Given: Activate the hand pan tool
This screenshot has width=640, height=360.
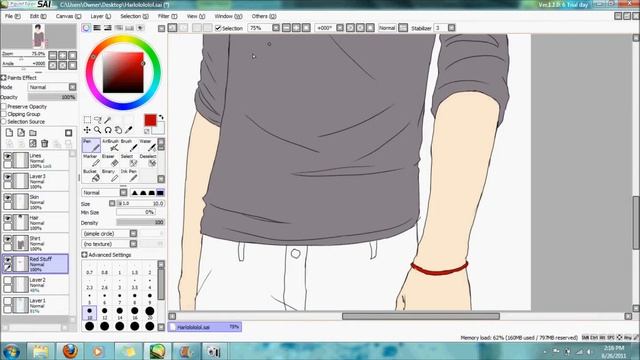Looking at the screenshot, I should (118, 130).
